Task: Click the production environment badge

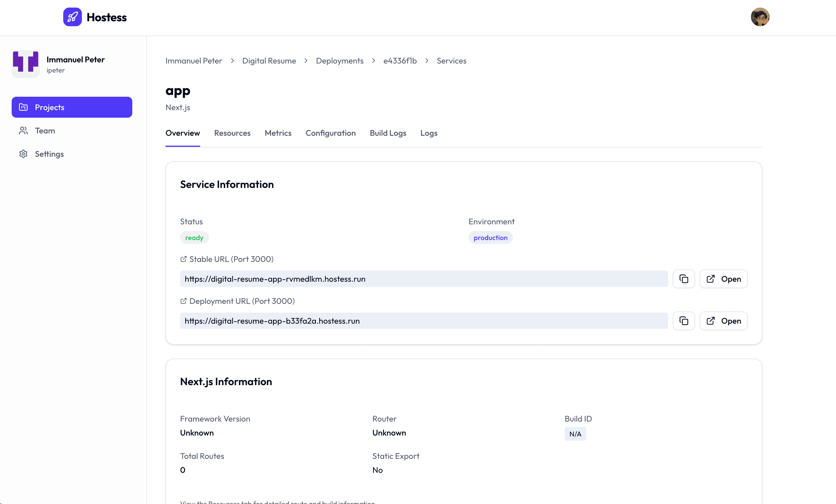Action: point(491,238)
